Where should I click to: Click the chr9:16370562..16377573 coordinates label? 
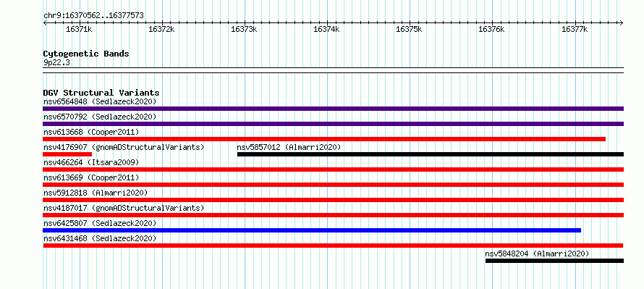tap(93, 16)
